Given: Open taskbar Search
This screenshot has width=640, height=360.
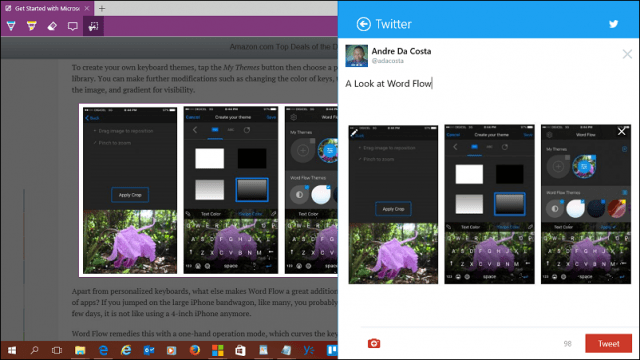Looking at the screenshot, I should click(x=35, y=350).
